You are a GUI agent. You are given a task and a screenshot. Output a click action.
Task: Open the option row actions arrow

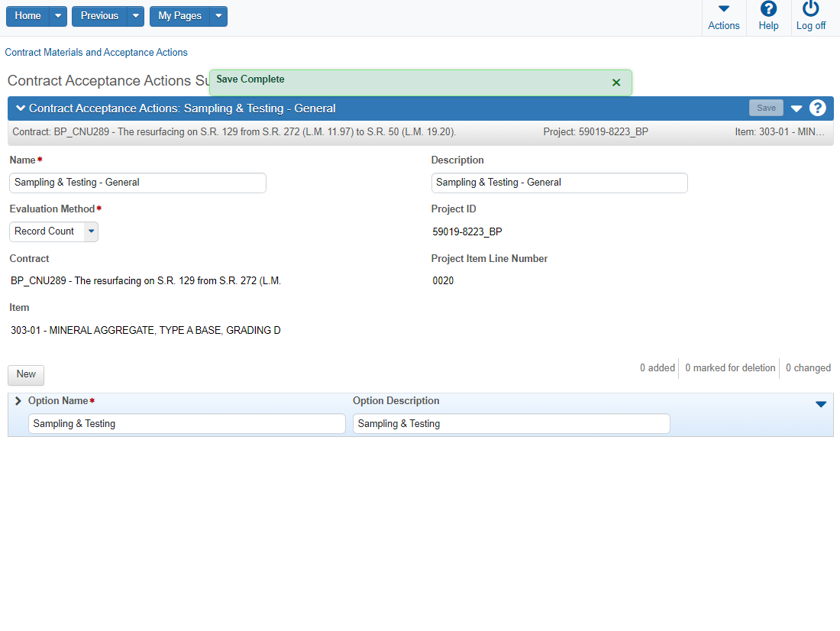click(821, 404)
